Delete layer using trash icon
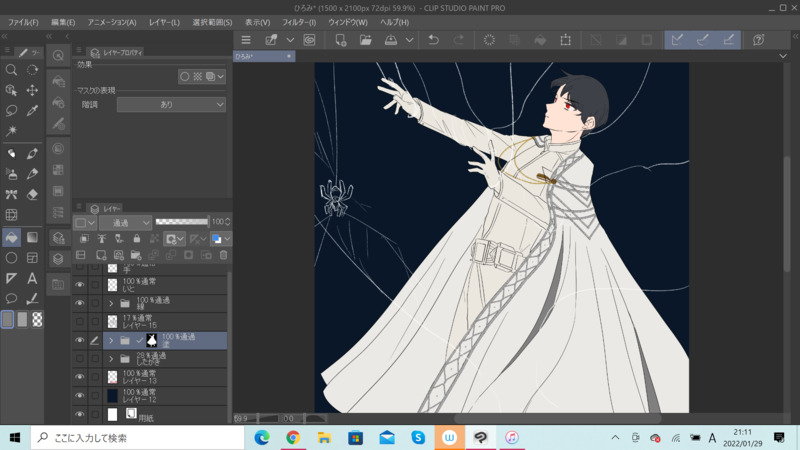The width and height of the screenshot is (800, 450). tap(223, 256)
